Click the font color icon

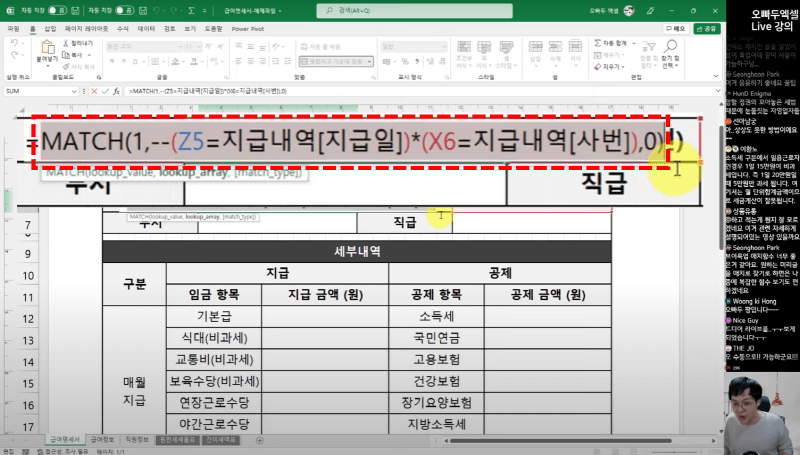coord(194,62)
